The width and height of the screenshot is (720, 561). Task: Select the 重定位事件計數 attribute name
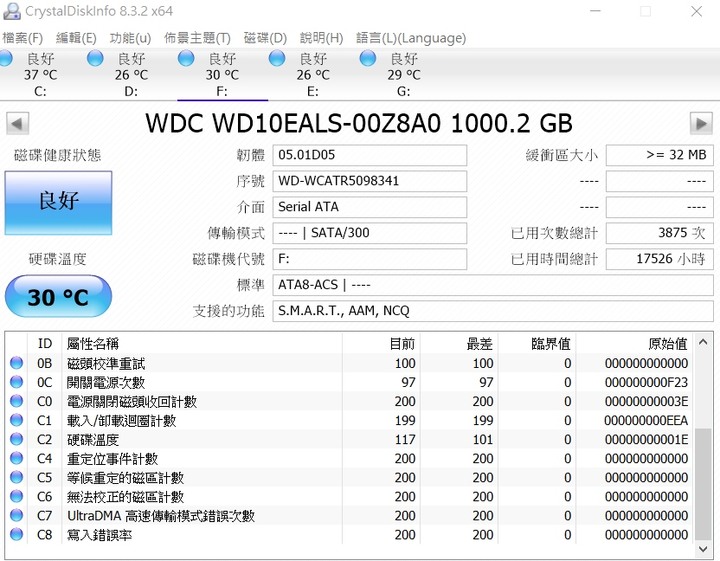pyautogui.click(x=112, y=459)
